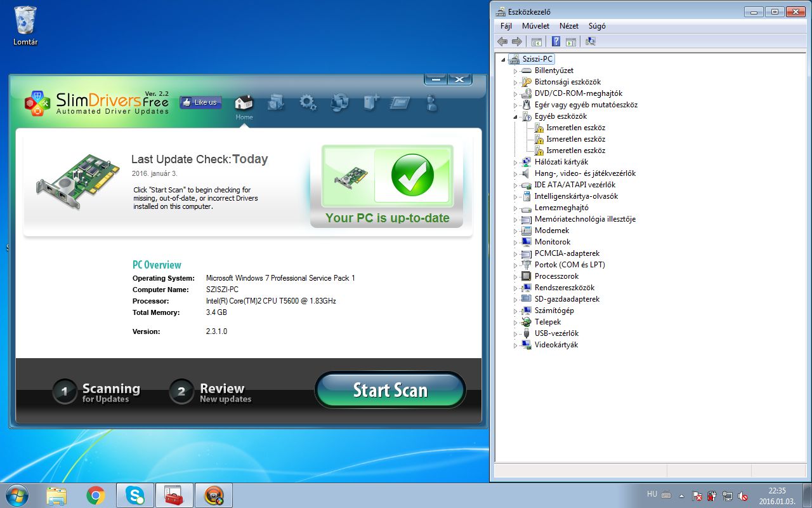The width and height of the screenshot is (812, 508).
Task: Open the driver restore icon in SlimDrivers
Action: 340,102
